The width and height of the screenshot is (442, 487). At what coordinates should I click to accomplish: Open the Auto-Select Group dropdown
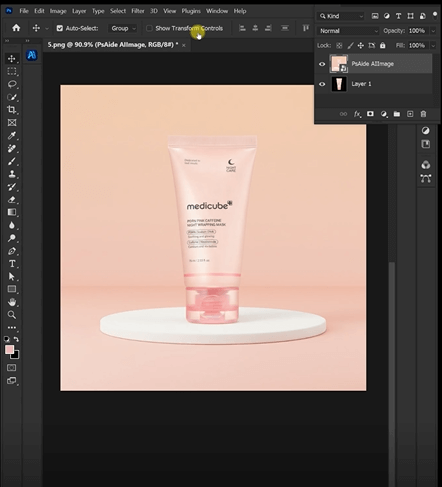pyautogui.click(x=123, y=28)
